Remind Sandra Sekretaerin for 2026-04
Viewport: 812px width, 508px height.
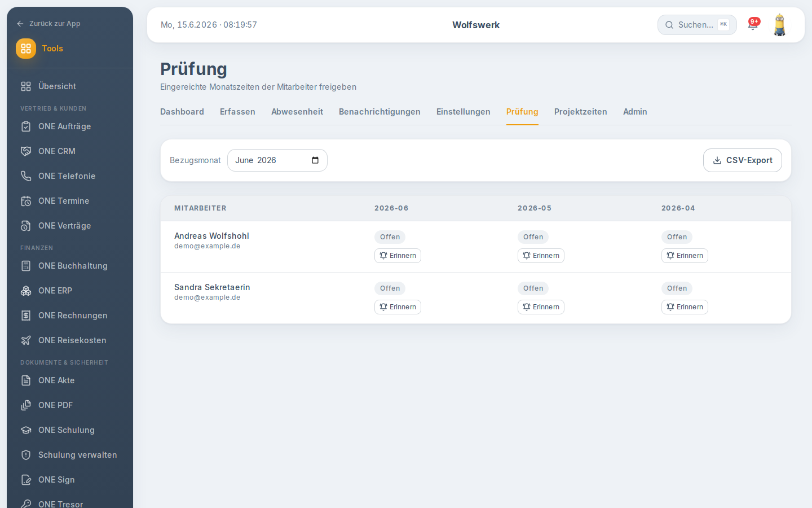[685, 307]
